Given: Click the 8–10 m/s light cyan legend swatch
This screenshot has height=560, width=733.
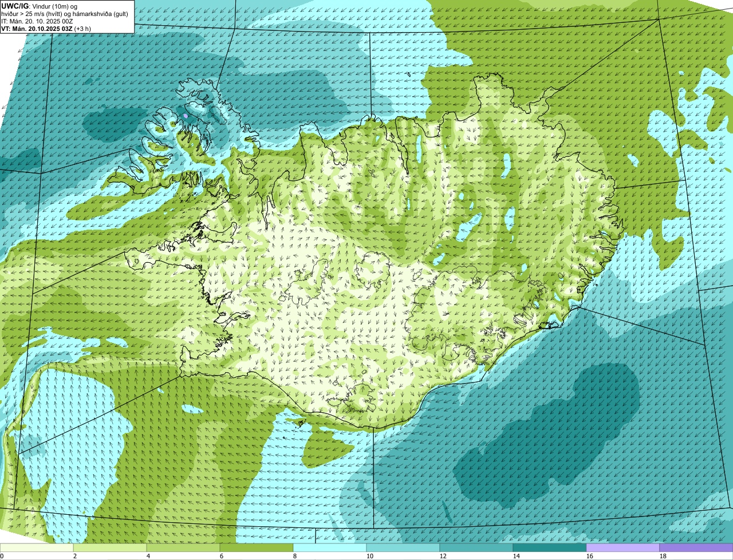Looking at the screenshot, I should tap(330, 547).
